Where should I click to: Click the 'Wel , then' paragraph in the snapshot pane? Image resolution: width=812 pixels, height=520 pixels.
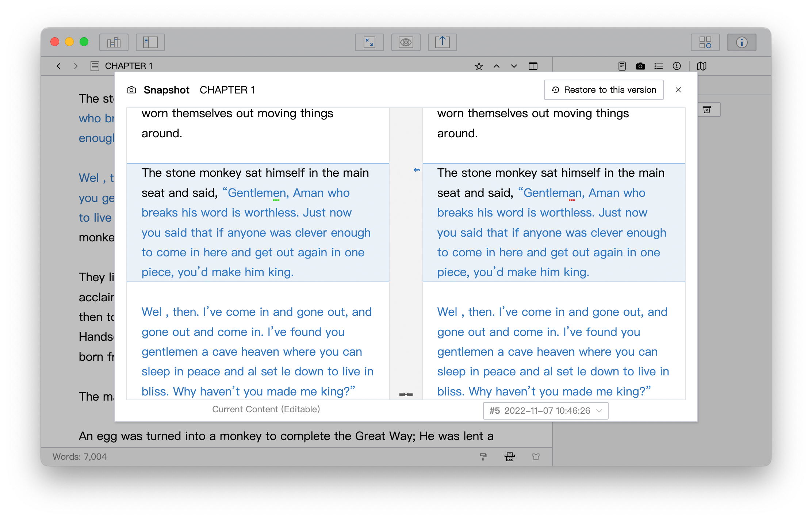[x=554, y=352]
